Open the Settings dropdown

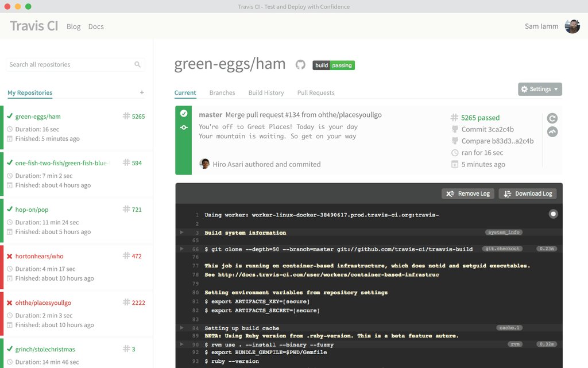(x=540, y=89)
